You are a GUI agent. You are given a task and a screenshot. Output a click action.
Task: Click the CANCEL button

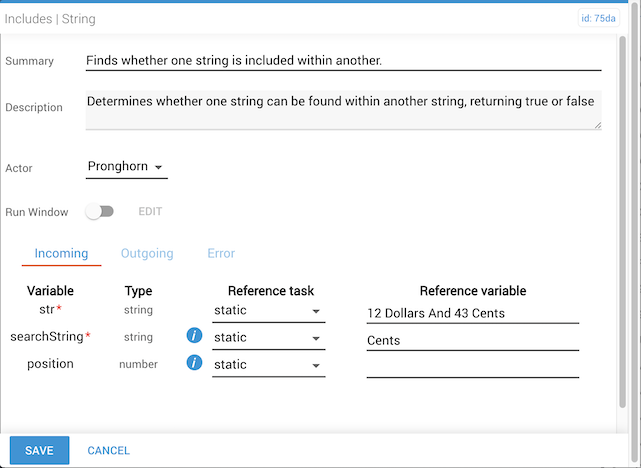pos(109,451)
